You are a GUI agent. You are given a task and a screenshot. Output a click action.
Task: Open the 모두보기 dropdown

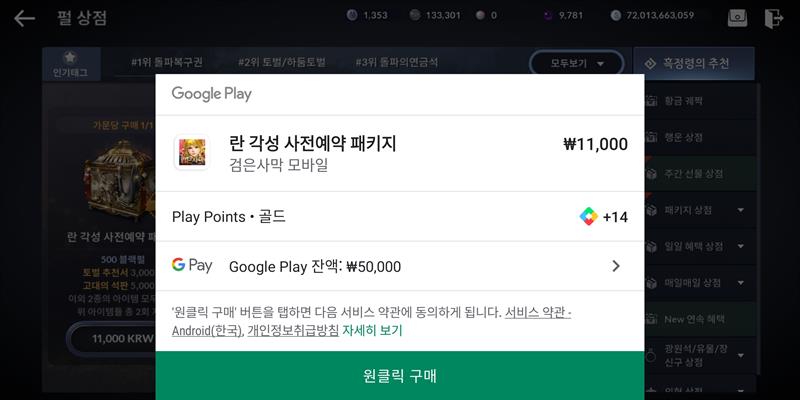pyautogui.click(x=577, y=64)
